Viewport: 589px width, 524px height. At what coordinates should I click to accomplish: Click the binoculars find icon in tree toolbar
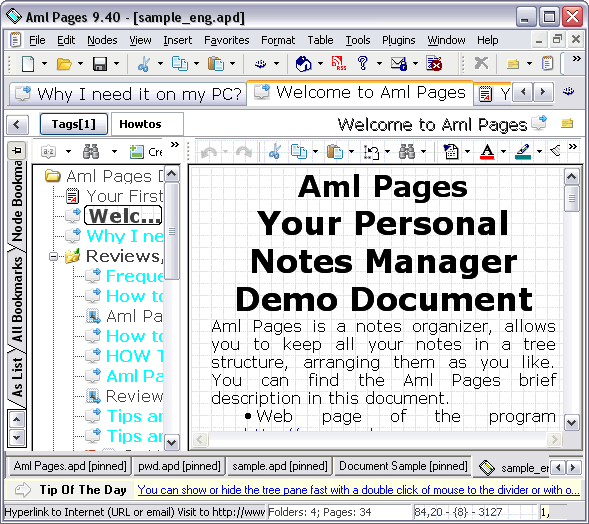pos(91,151)
